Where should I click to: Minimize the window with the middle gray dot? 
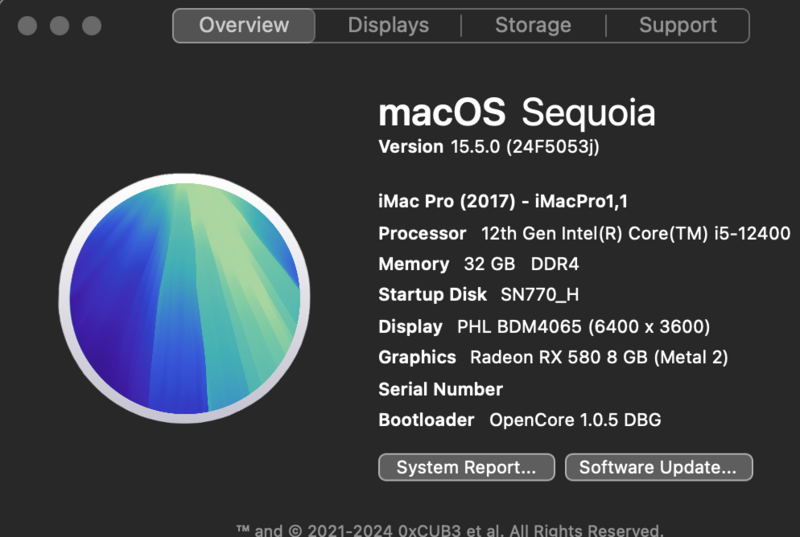coord(60,25)
